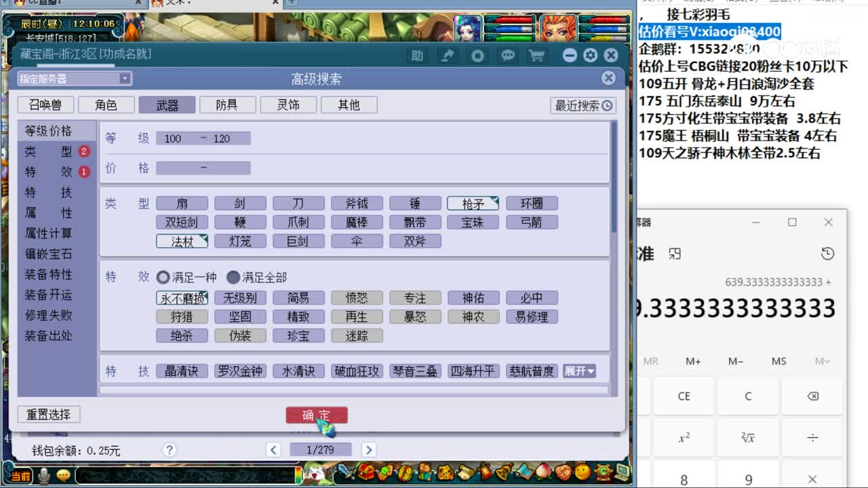Go to the next results page arrow
This screenshot has width=868, height=488.
tap(368, 449)
